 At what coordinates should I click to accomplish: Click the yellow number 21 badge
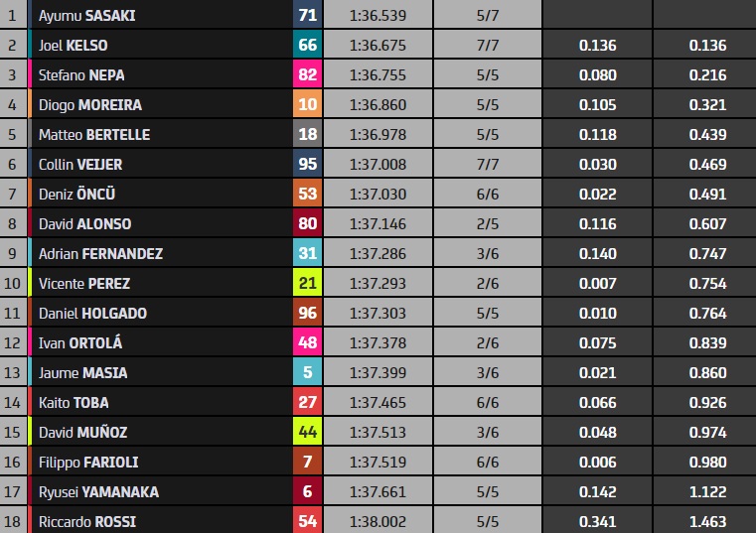(x=308, y=283)
